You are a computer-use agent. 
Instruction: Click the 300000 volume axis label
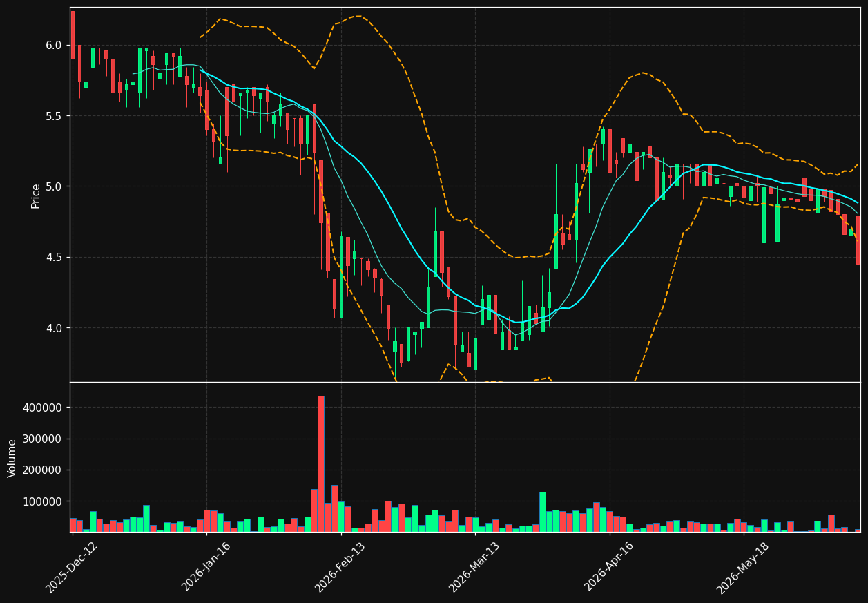44,439
